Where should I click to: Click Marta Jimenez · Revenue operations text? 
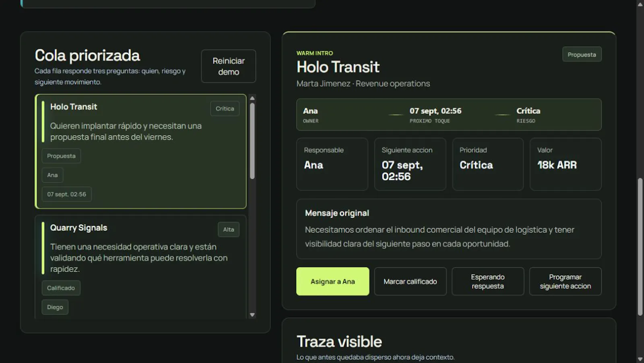[x=363, y=84]
